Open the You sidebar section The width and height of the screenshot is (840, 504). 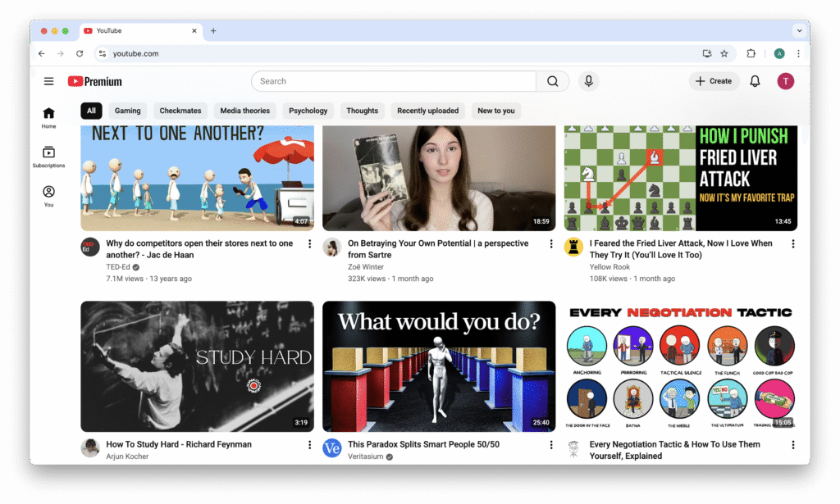(x=48, y=196)
